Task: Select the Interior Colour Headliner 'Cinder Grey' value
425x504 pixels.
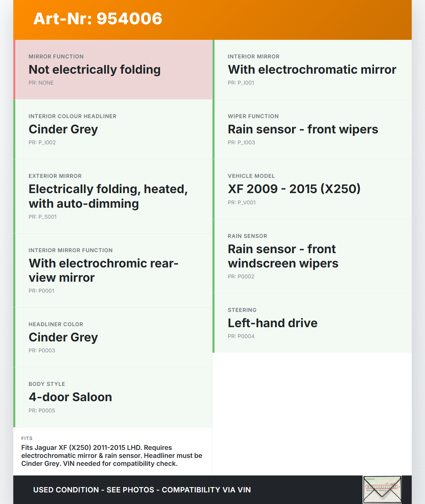Action: (63, 129)
